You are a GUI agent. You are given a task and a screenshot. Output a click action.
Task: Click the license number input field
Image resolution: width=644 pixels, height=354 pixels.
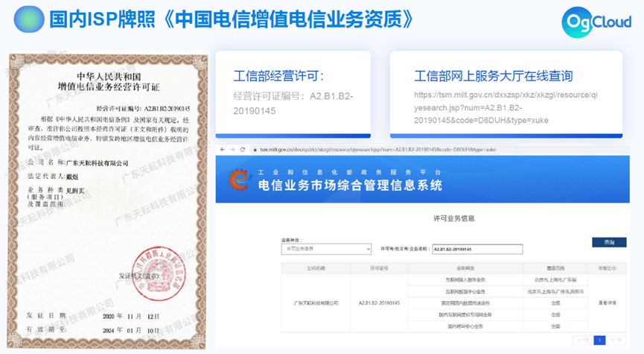point(476,249)
